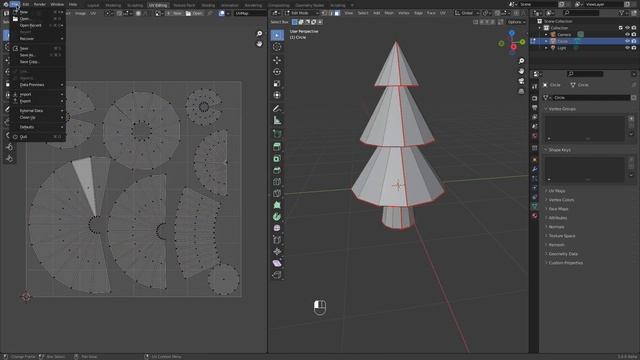Select the Inset Faces tool
This screenshot has width=640, height=360.
pyautogui.click(x=277, y=158)
